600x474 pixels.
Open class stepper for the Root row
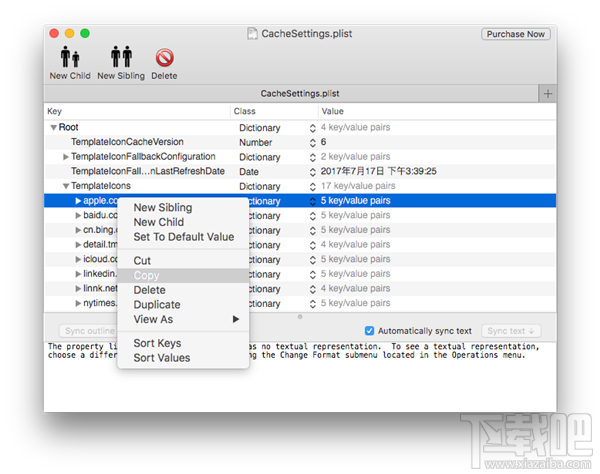(313, 128)
